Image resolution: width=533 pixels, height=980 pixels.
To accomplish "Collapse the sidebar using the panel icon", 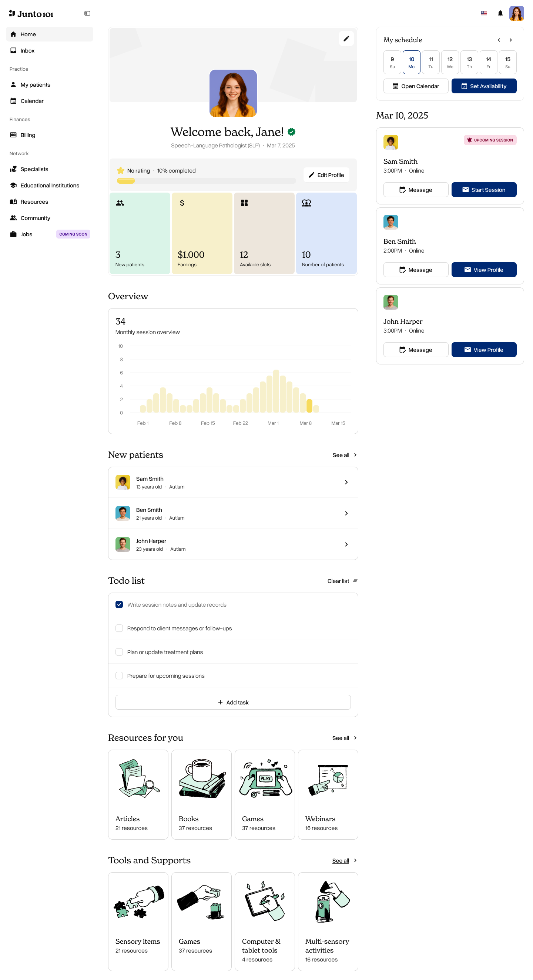I will pos(87,13).
